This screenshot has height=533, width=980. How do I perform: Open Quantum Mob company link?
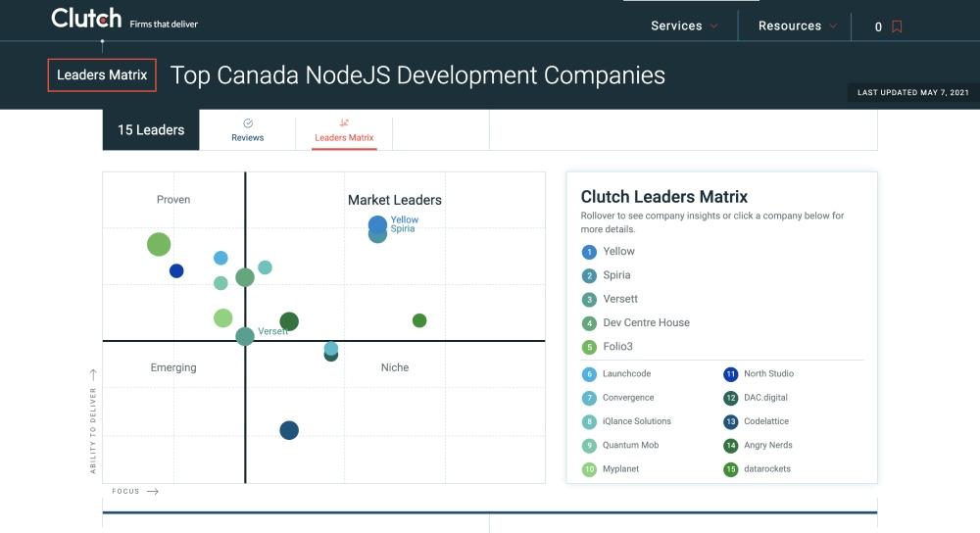[630, 445]
